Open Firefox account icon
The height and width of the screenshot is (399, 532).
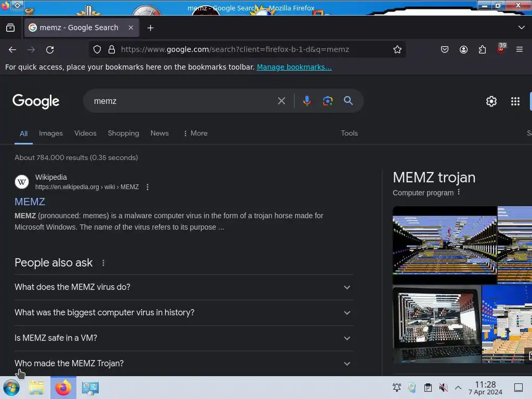463,49
